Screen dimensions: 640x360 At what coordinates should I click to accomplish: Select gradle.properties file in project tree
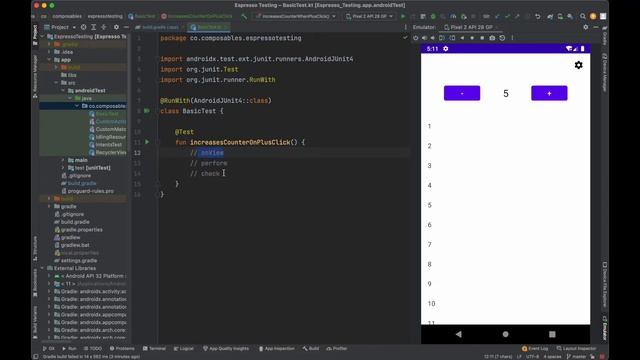pyautogui.click(x=78, y=230)
